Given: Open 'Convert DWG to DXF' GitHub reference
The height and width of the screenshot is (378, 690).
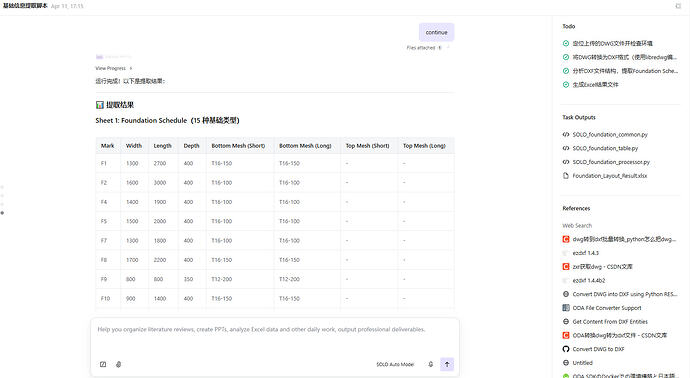Looking at the screenshot, I should [x=598, y=349].
